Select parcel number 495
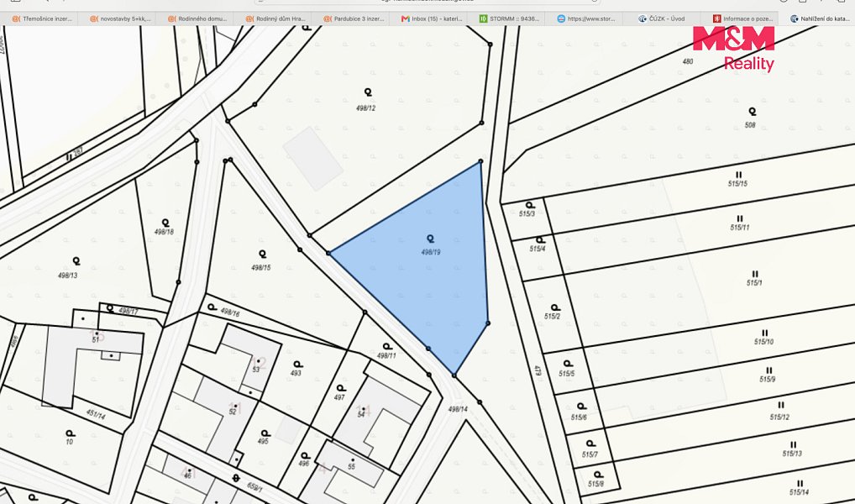 pyautogui.click(x=263, y=441)
